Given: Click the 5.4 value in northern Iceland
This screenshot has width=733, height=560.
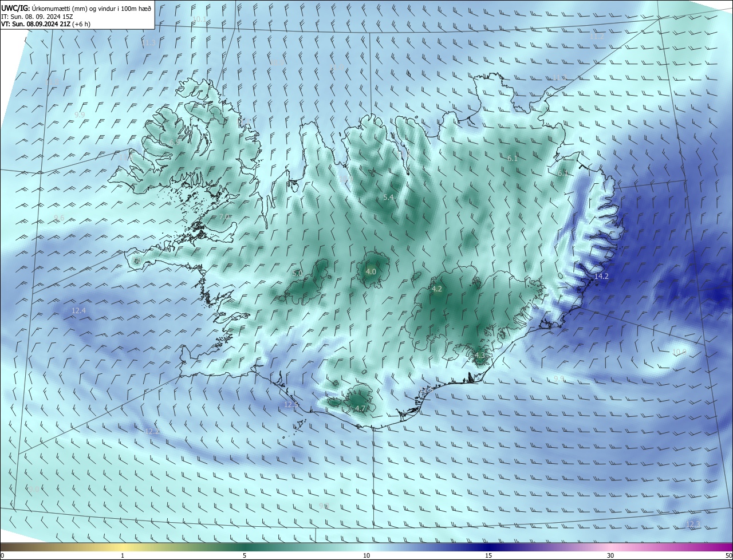Looking at the screenshot, I should pos(389,197).
